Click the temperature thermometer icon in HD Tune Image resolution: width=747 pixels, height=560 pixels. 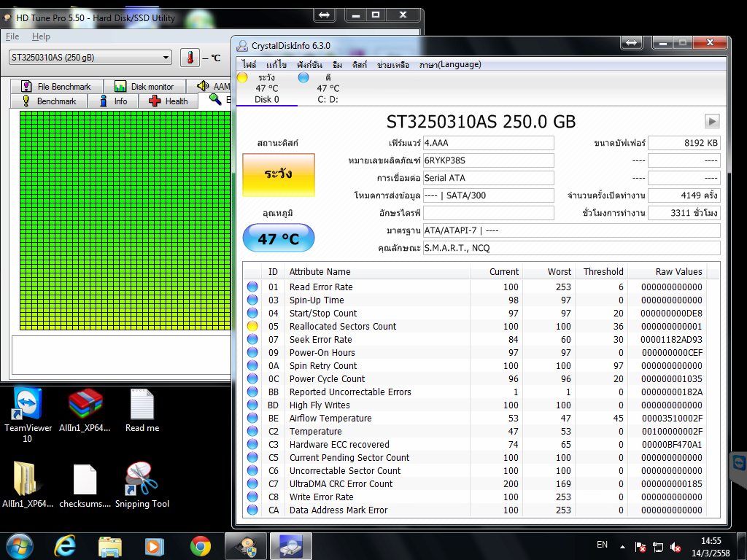pyautogui.click(x=190, y=58)
